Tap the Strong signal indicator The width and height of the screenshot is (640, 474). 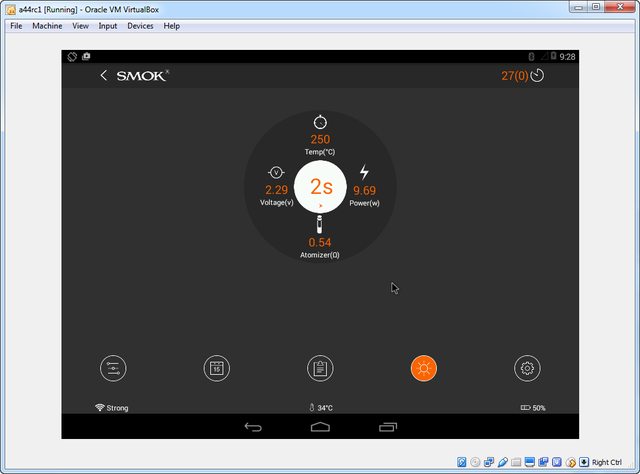[x=111, y=407]
